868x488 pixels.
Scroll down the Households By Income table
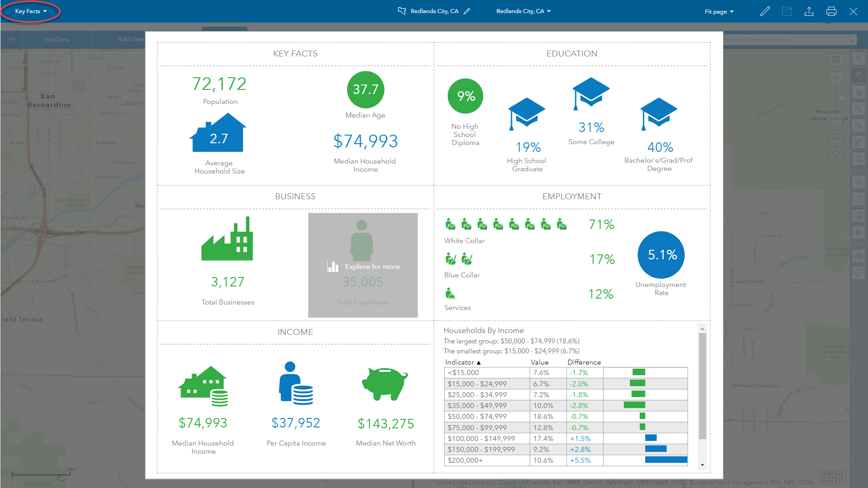pyautogui.click(x=702, y=464)
